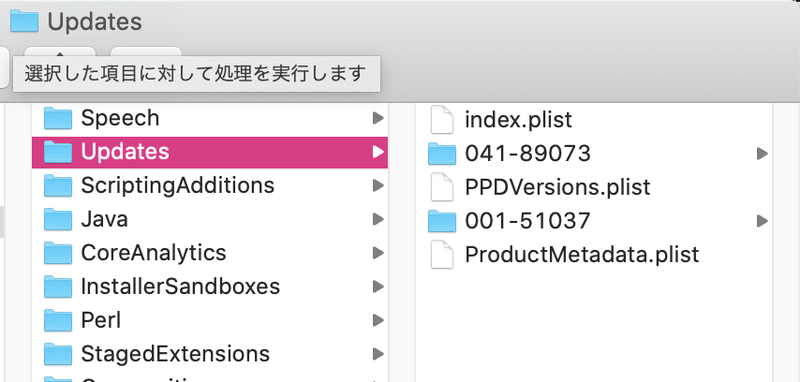
Task: Click the ProductMetadata.plist document icon
Action: (x=442, y=254)
